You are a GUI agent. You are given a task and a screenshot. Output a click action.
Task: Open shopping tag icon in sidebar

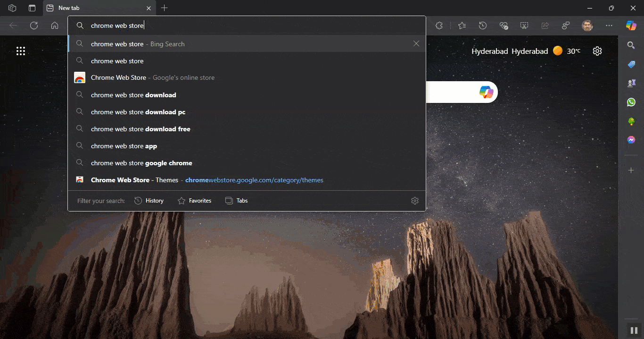(631, 64)
